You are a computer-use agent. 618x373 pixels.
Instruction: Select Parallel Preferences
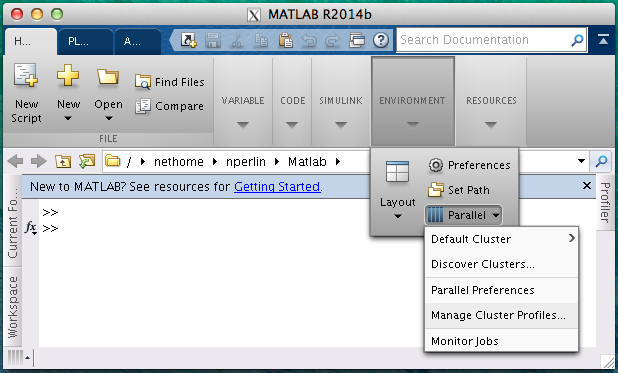click(x=501, y=290)
